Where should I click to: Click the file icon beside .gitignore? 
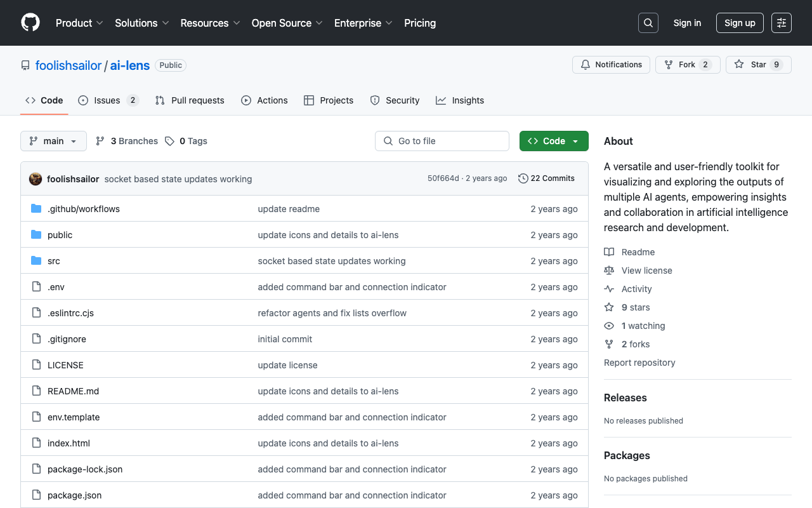click(x=36, y=339)
